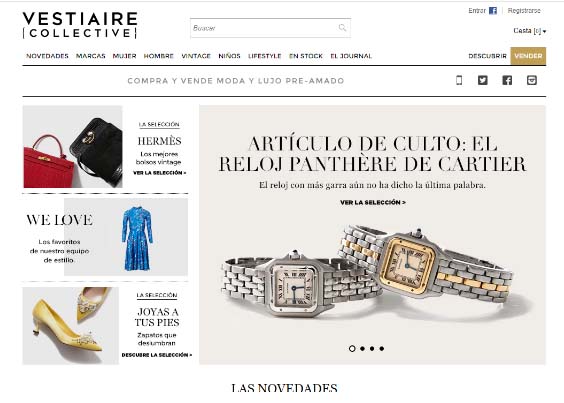Click the Vestiaire Collective logo

80,25
